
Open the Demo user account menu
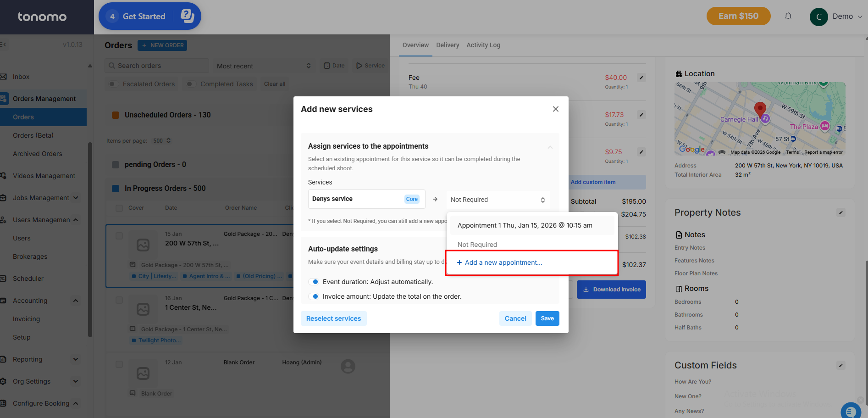point(836,17)
